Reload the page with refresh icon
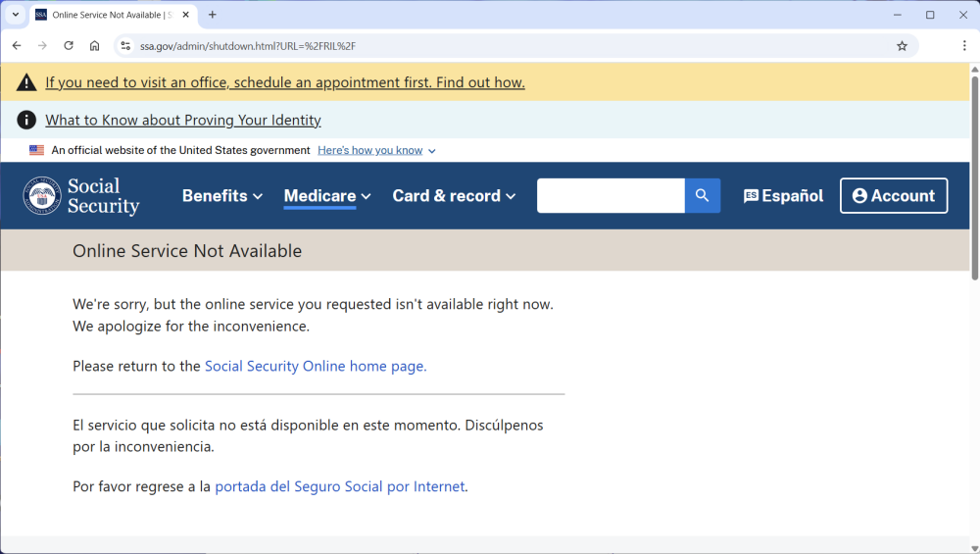This screenshot has height=554, width=980. coord(69,46)
